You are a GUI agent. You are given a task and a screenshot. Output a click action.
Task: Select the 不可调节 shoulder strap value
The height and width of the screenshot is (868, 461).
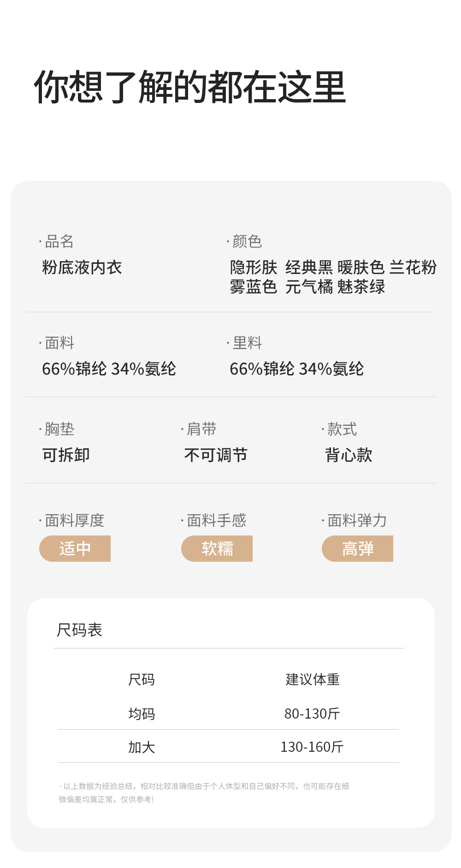click(x=216, y=455)
